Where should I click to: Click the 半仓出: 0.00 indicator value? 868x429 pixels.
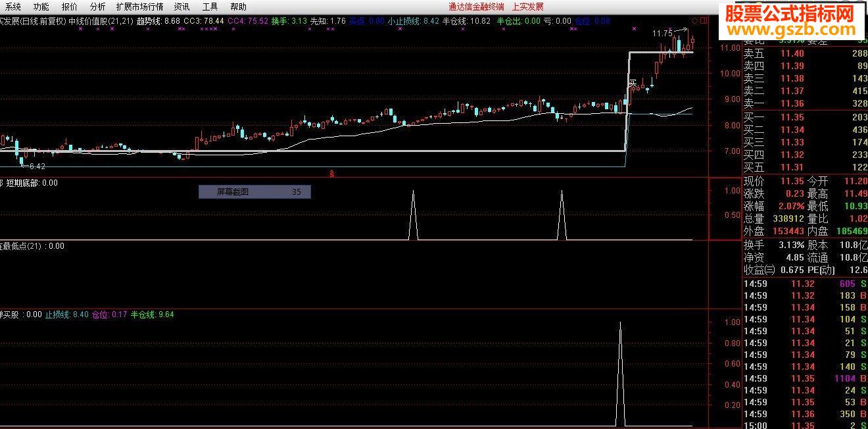tap(518, 21)
